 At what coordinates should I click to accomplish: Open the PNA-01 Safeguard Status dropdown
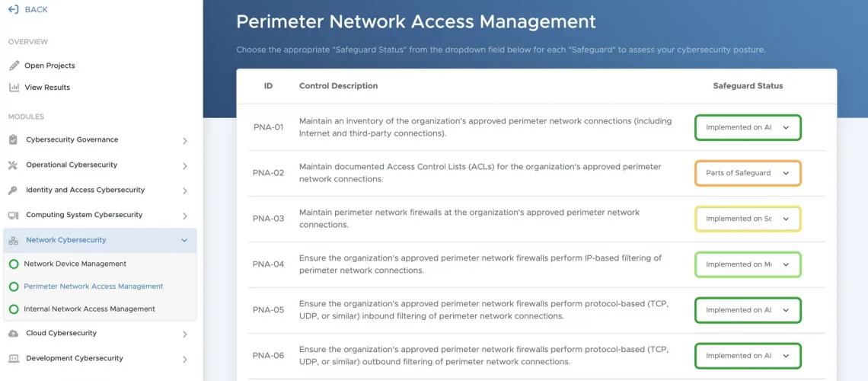click(747, 127)
